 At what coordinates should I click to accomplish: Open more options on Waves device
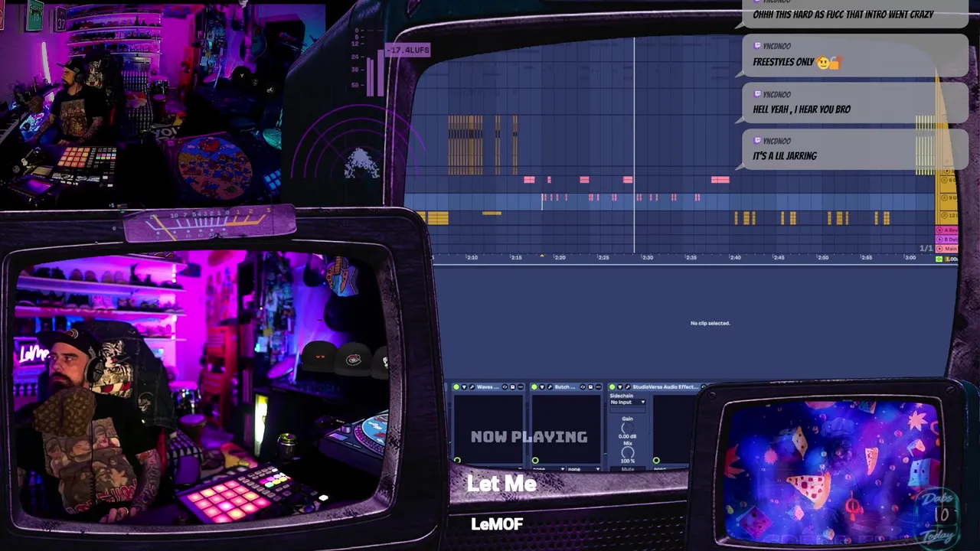[x=521, y=387]
